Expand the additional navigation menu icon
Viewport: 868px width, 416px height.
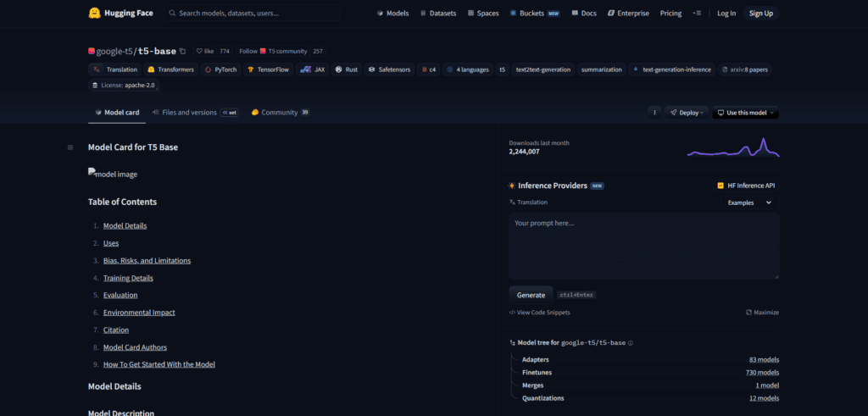[697, 14]
